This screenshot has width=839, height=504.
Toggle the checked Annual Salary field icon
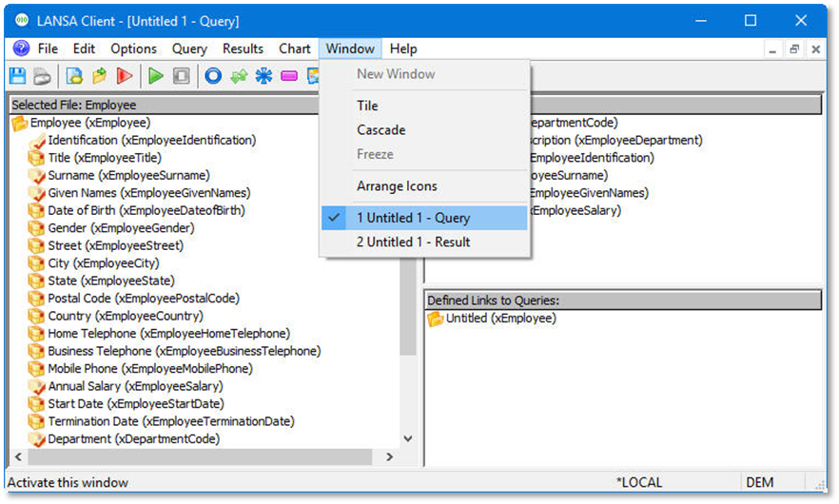(x=36, y=387)
